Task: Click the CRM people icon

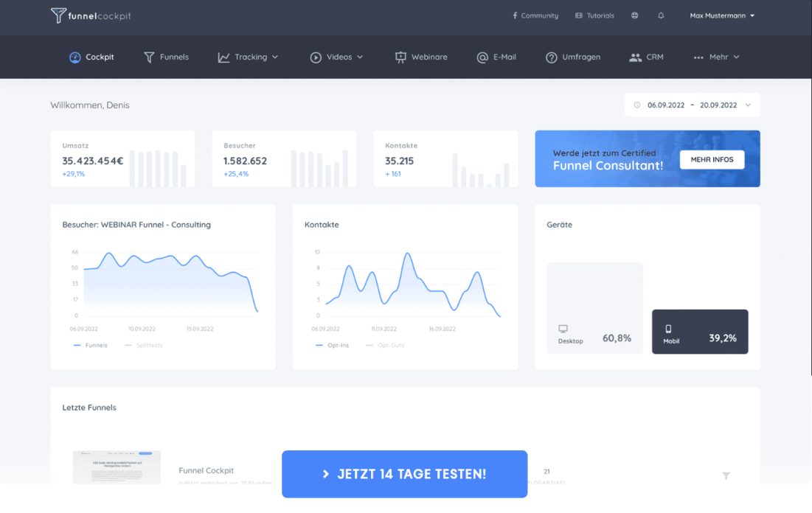Action: [635, 57]
